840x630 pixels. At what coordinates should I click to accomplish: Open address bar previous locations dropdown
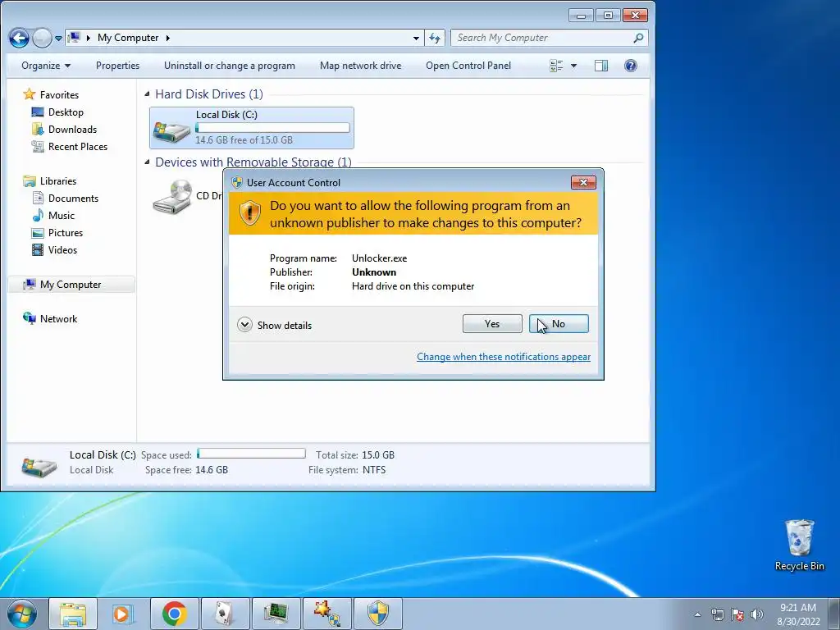[416, 38]
